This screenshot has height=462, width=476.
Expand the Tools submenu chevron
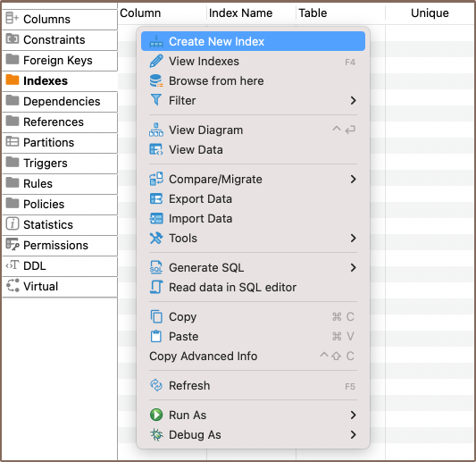(x=353, y=238)
